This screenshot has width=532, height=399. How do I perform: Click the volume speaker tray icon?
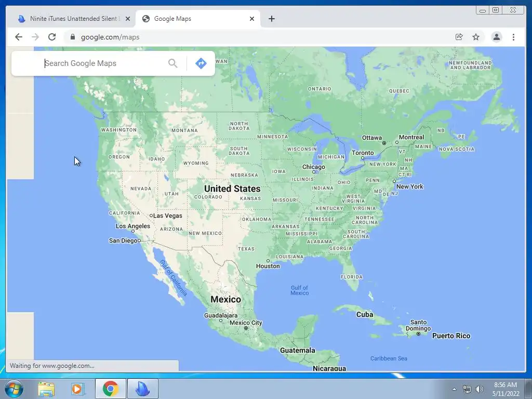tap(480, 389)
